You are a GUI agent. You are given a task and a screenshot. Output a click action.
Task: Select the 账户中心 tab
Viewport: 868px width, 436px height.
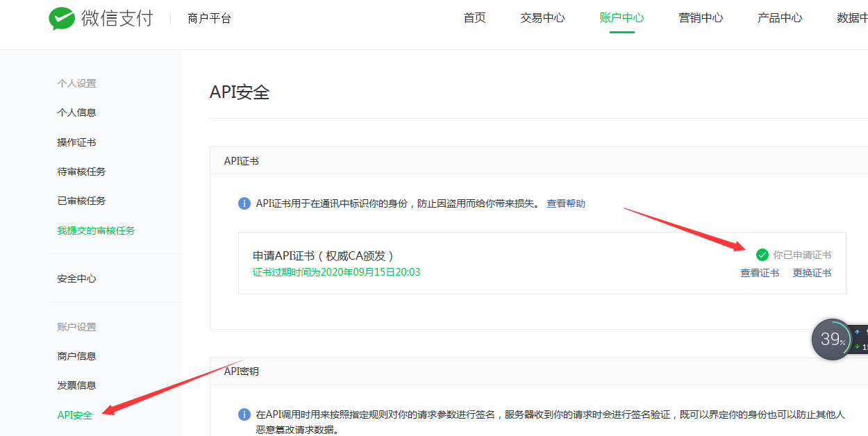click(621, 18)
